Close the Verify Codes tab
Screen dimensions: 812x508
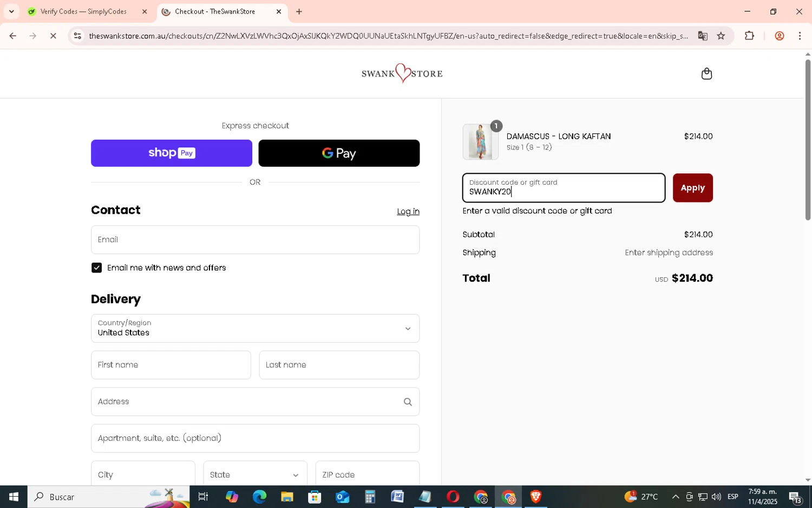coord(145,11)
